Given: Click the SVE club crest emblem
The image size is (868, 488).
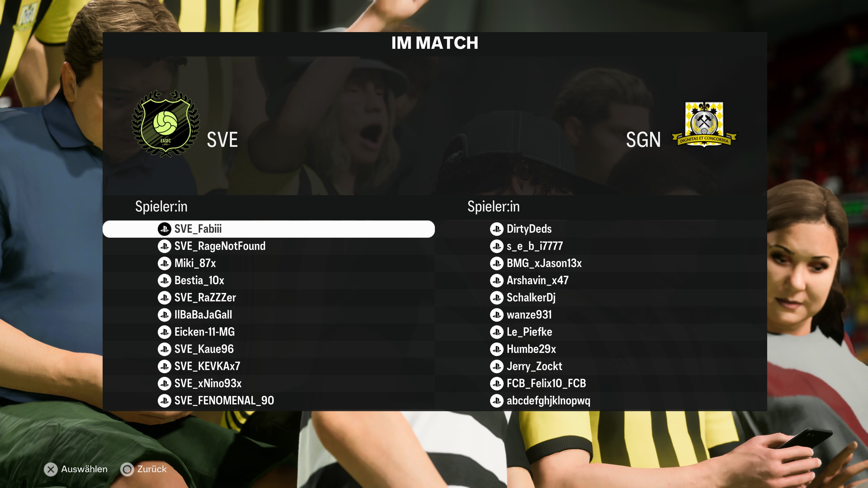Looking at the screenshot, I should (165, 124).
